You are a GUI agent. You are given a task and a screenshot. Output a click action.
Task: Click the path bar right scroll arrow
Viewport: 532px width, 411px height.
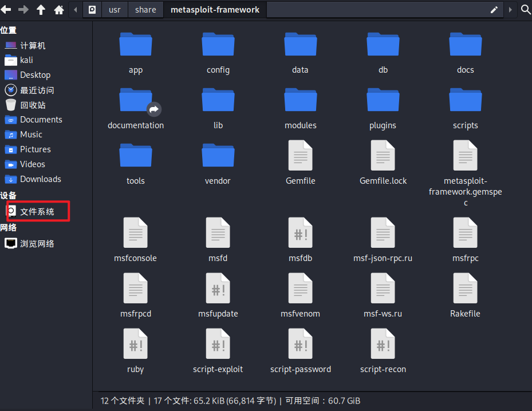510,10
